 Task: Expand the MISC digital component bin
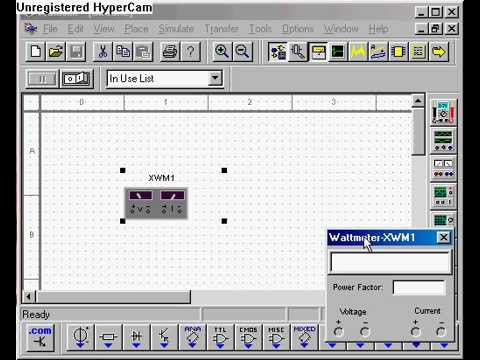[276, 337]
